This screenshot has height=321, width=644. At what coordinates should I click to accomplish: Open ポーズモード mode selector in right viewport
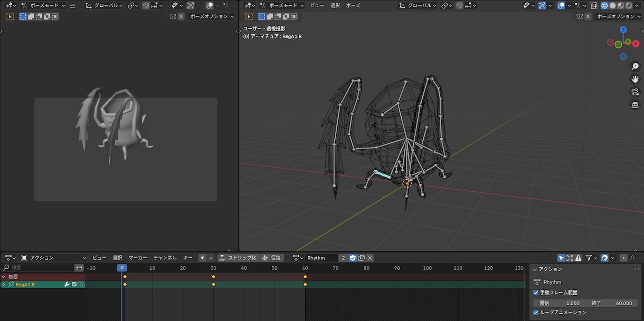point(281,6)
